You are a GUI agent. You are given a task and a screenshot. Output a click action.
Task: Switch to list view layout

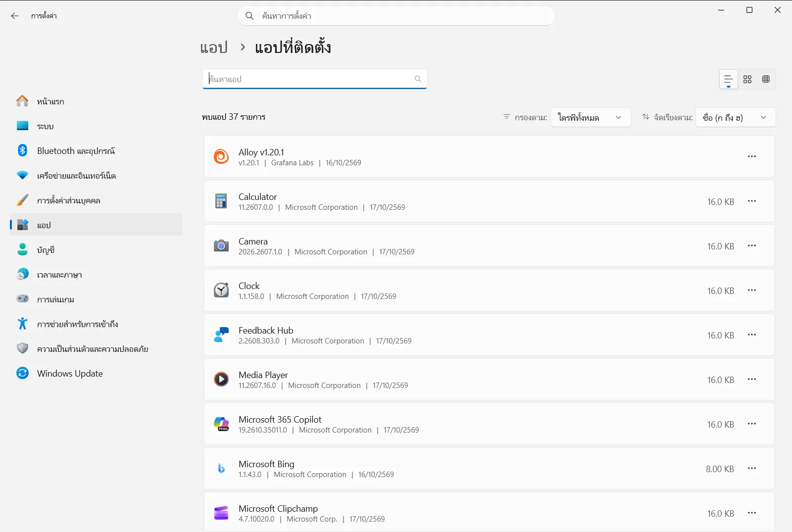[x=728, y=79]
